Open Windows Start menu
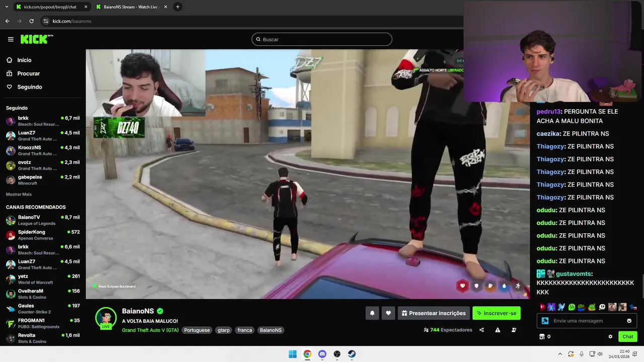The image size is (644, 362). click(x=293, y=354)
